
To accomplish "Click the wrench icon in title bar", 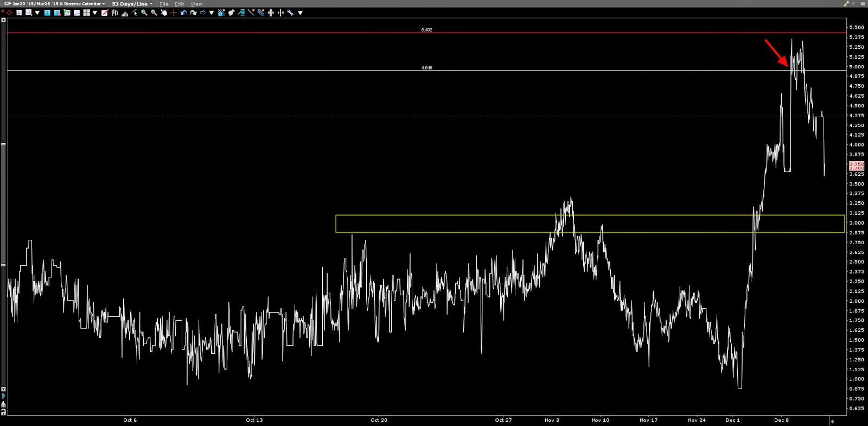I will (846, 4).
